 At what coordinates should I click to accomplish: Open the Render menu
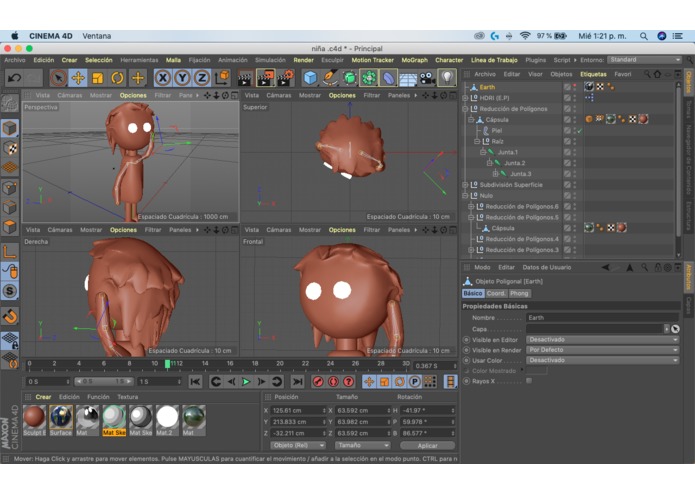pyautogui.click(x=304, y=60)
